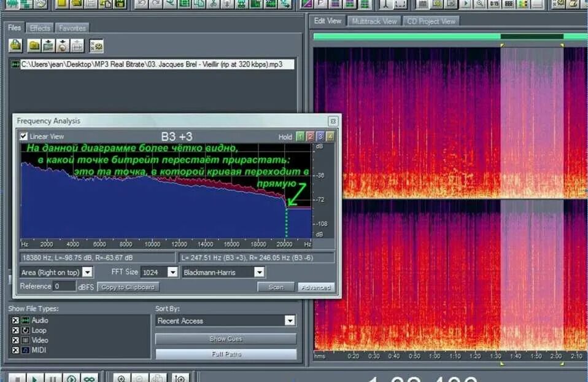Click the import folder icon in Files panel
Viewport: 588px width, 382px height.
click(34, 46)
